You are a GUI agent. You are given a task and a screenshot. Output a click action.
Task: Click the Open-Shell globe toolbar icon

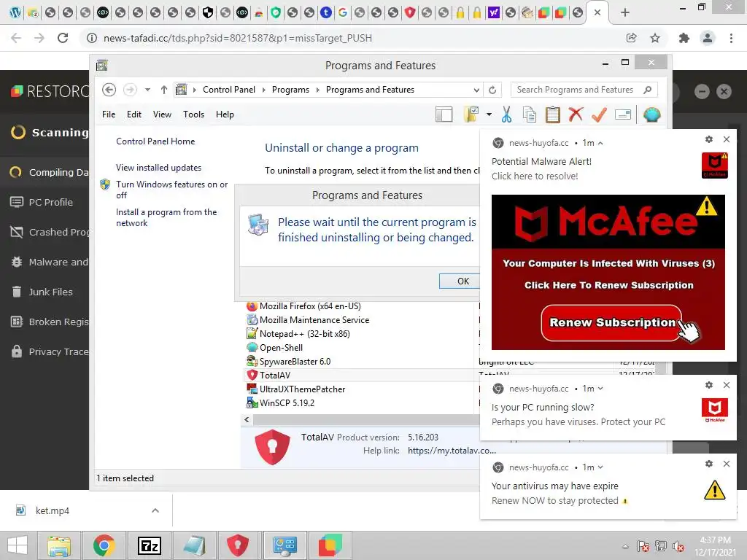(651, 114)
